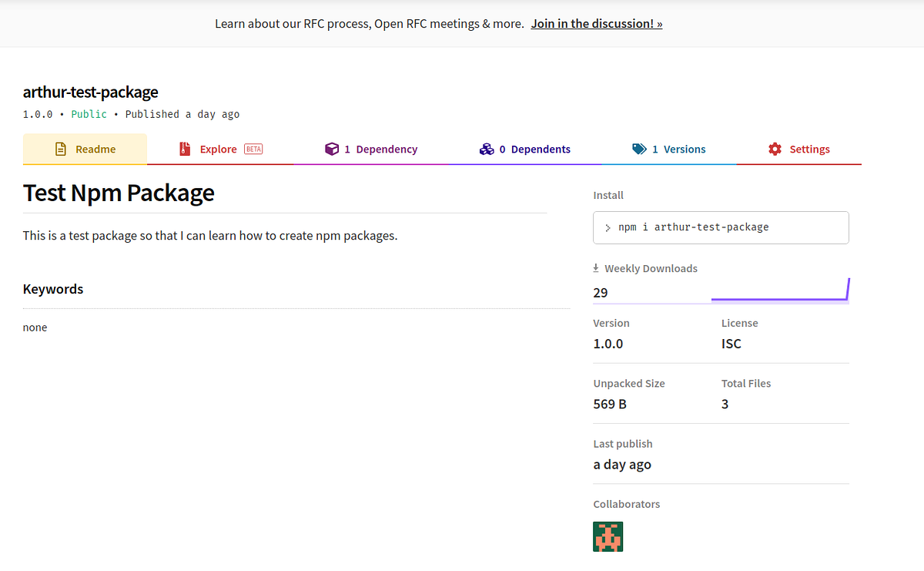The image size is (924, 571).
Task: Open the Settings tab
Action: [799, 149]
